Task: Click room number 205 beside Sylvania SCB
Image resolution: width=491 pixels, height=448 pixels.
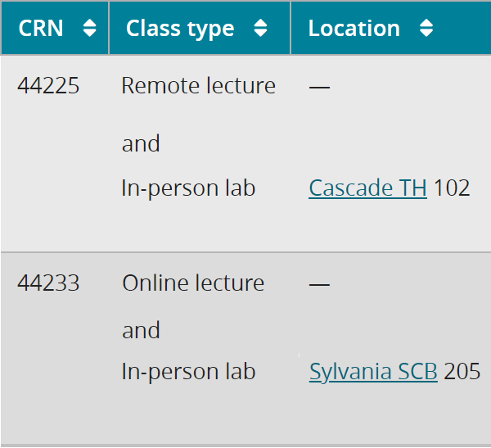Action: pyautogui.click(x=462, y=372)
